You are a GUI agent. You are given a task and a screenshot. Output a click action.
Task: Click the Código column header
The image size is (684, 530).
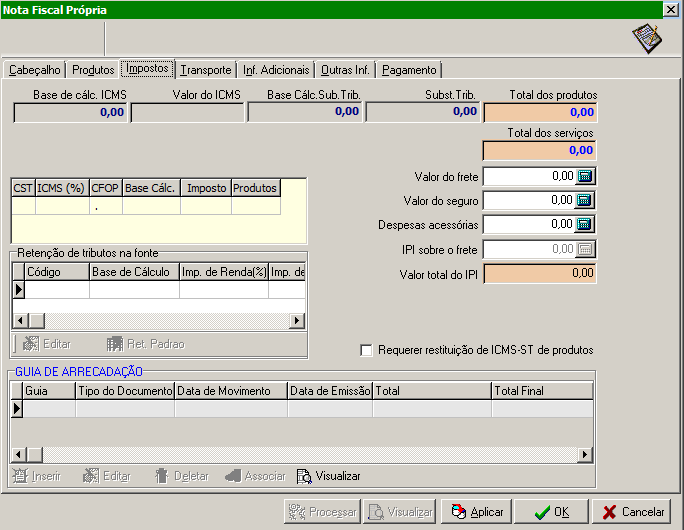coord(56,272)
